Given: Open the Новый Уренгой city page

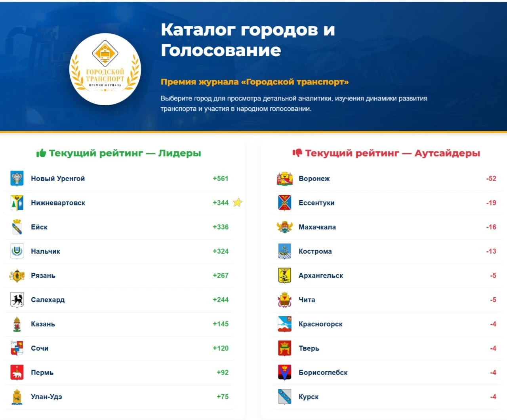Looking at the screenshot, I should (58, 179).
